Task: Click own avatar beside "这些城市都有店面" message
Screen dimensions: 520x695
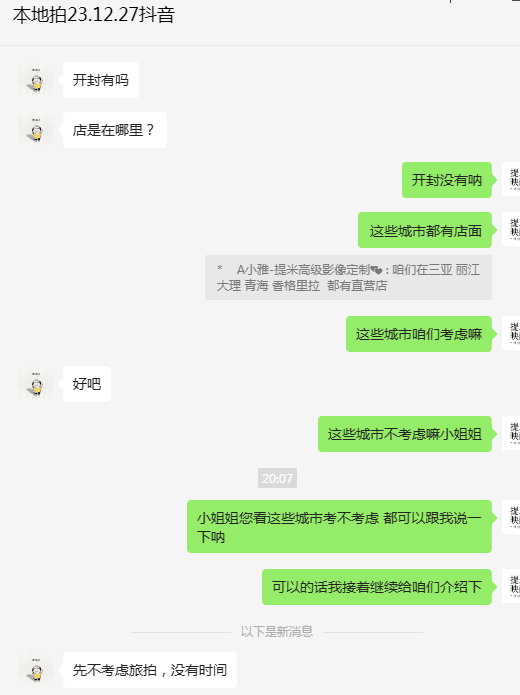Action: click(511, 229)
